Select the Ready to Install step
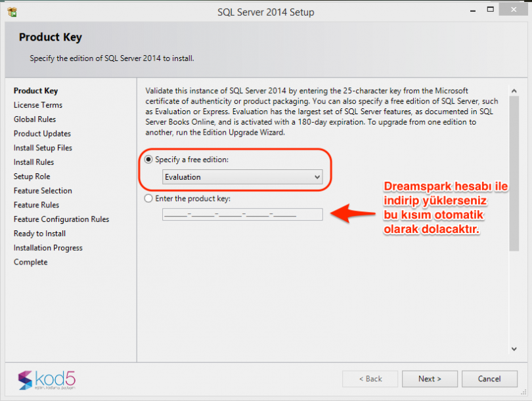The height and width of the screenshot is (401, 532). [x=39, y=233]
